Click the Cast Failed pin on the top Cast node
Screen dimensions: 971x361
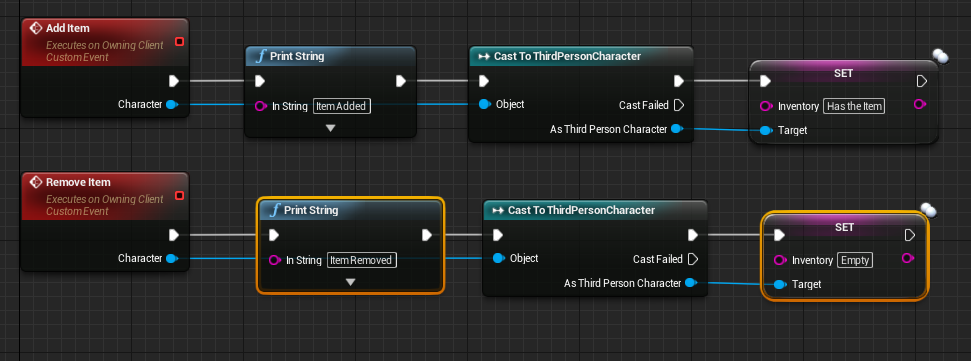coord(678,105)
